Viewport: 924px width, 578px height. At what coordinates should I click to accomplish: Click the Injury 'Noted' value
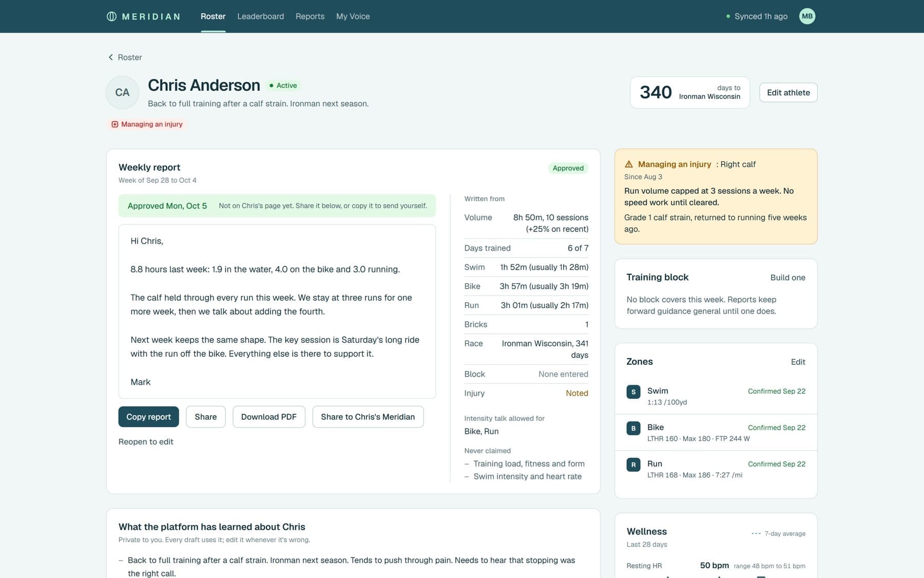point(577,393)
